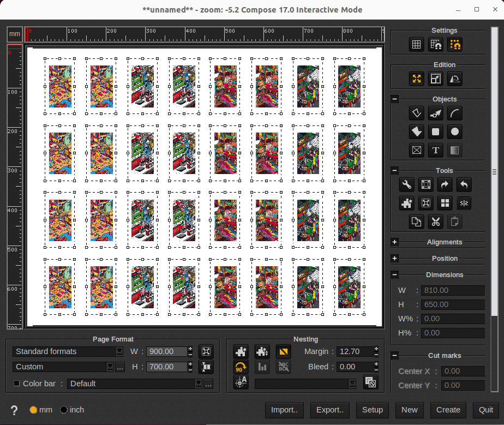504x425 pixels.
Task: Select the Curve tool under Objects
Action: coord(454,113)
